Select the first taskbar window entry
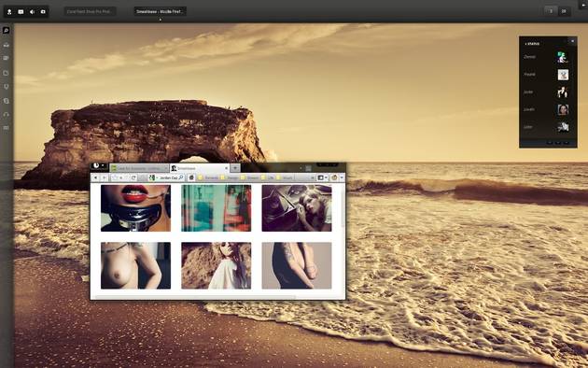The width and height of the screenshot is (588, 368). [x=90, y=11]
